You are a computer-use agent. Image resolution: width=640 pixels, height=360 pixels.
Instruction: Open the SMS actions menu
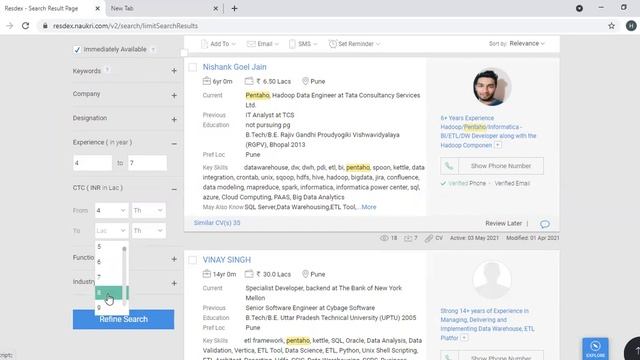point(303,44)
